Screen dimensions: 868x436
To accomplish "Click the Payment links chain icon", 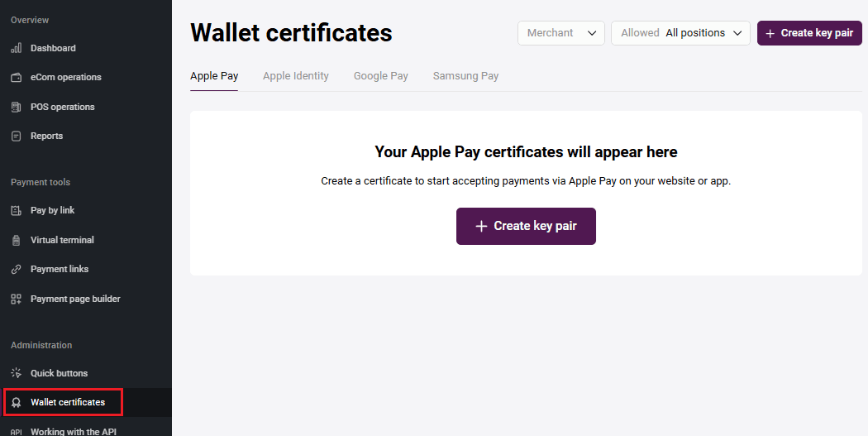I will pos(16,270).
